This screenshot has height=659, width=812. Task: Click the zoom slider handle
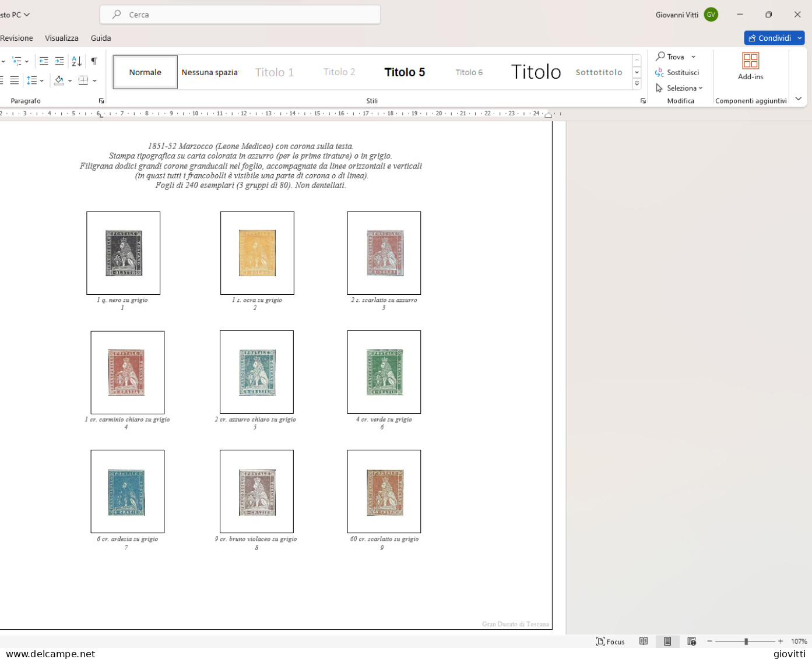point(746,642)
